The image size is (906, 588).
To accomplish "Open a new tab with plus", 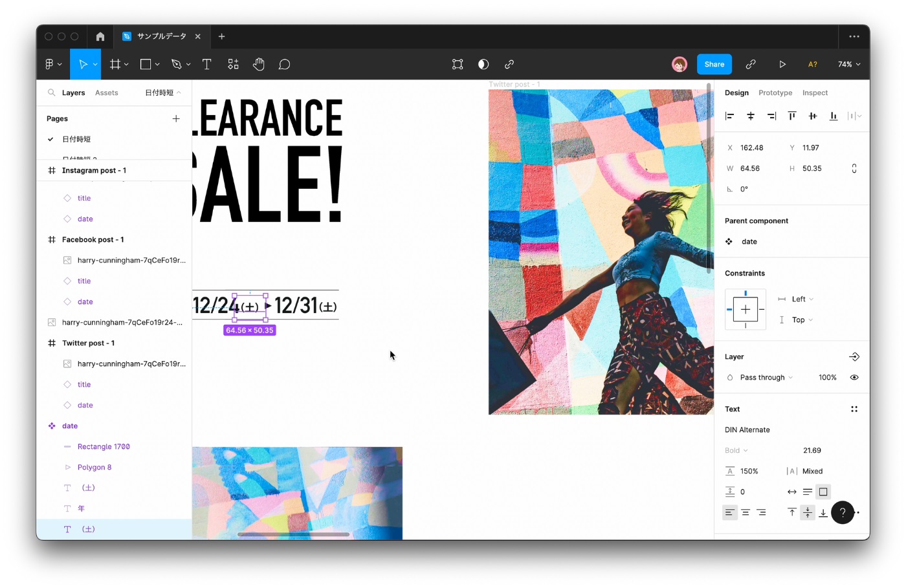I will pos(221,36).
